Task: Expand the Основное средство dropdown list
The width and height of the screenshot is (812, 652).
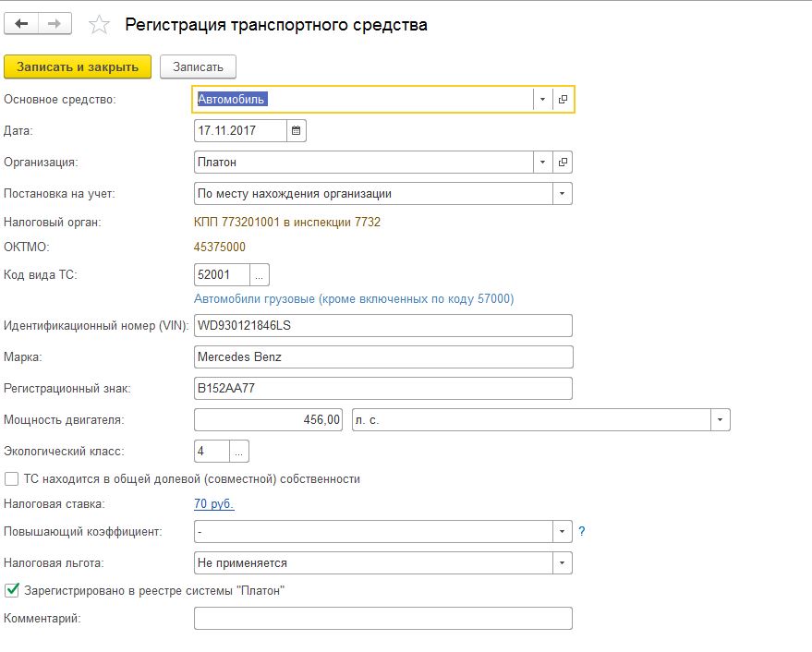Action: coord(542,100)
